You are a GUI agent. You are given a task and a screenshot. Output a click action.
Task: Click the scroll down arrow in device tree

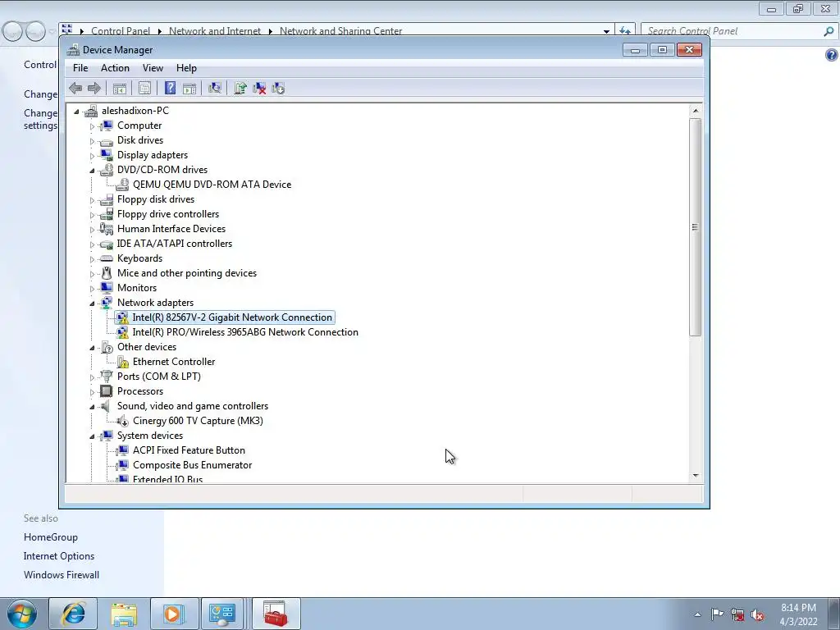pyautogui.click(x=696, y=475)
